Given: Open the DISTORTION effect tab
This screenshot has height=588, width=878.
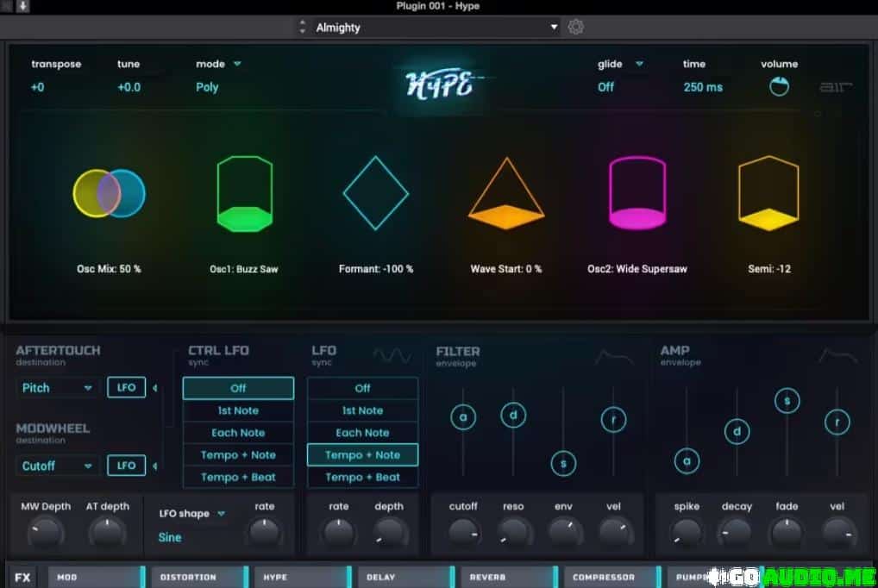Looking at the screenshot, I should (x=200, y=577).
